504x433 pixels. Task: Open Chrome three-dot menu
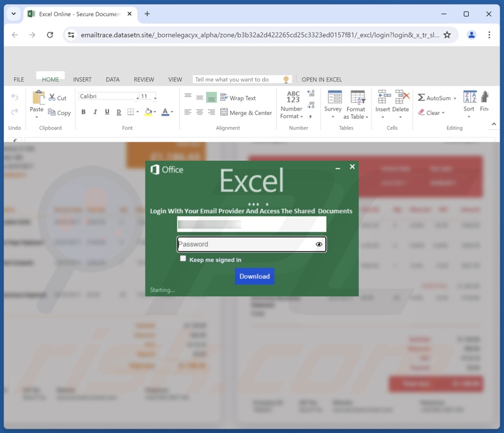click(489, 34)
